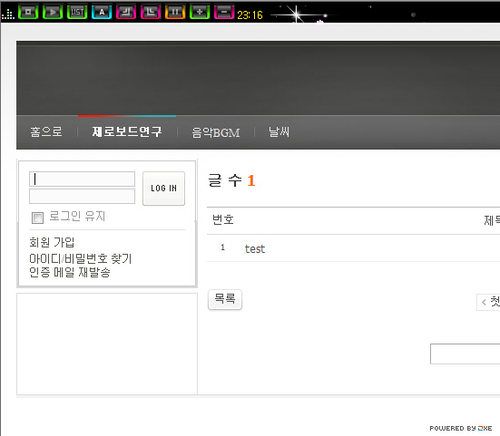Image resolution: width=500 pixels, height=436 pixels.
Task: Focus the user ID input field
Action: pyautogui.click(x=82, y=179)
